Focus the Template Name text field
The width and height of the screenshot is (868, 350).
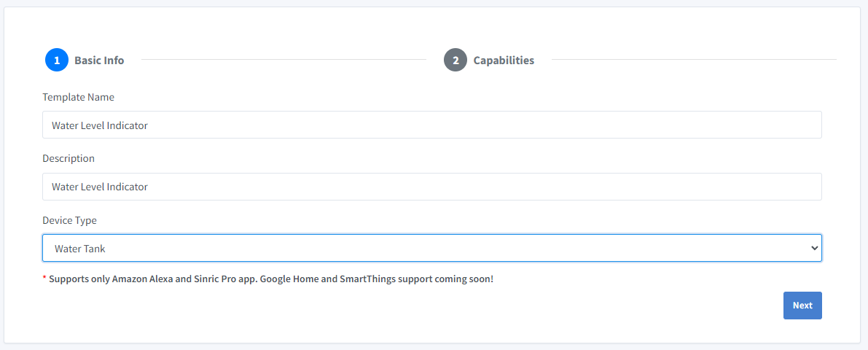click(431, 125)
